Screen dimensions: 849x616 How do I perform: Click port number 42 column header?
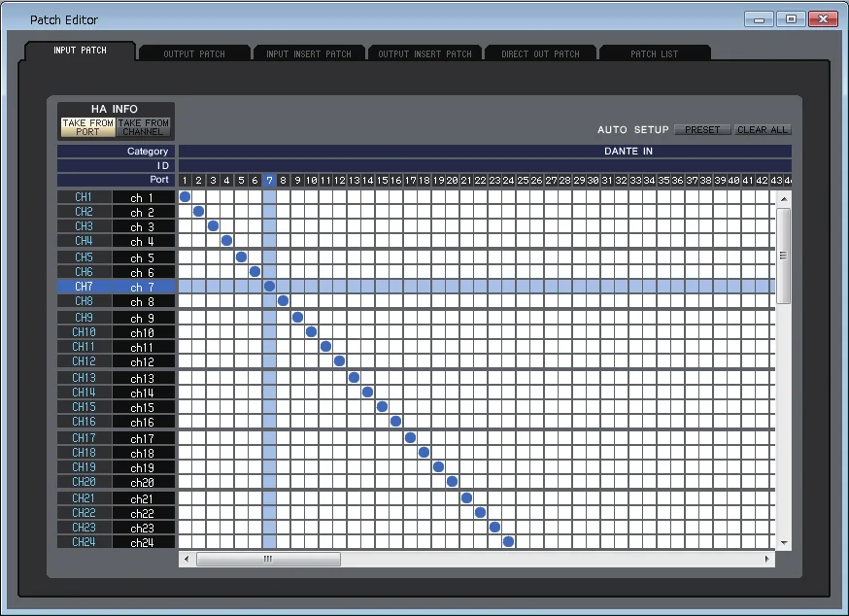[762, 181]
